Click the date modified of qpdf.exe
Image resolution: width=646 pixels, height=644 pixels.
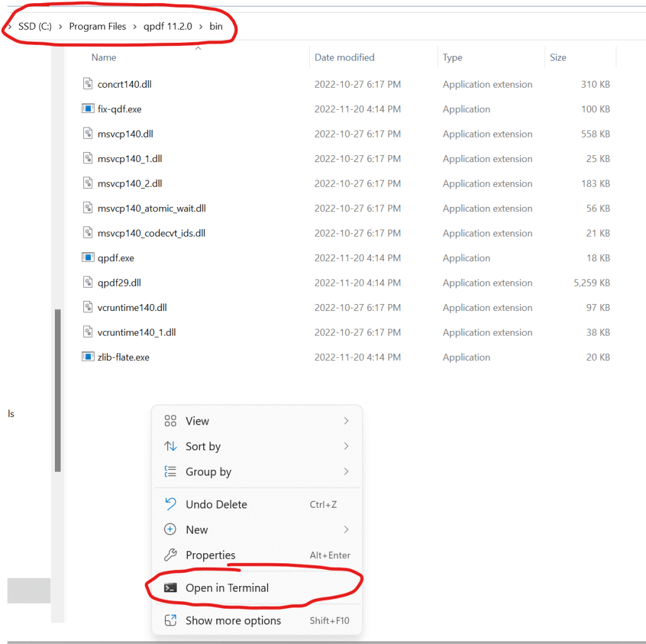click(358, 258)
